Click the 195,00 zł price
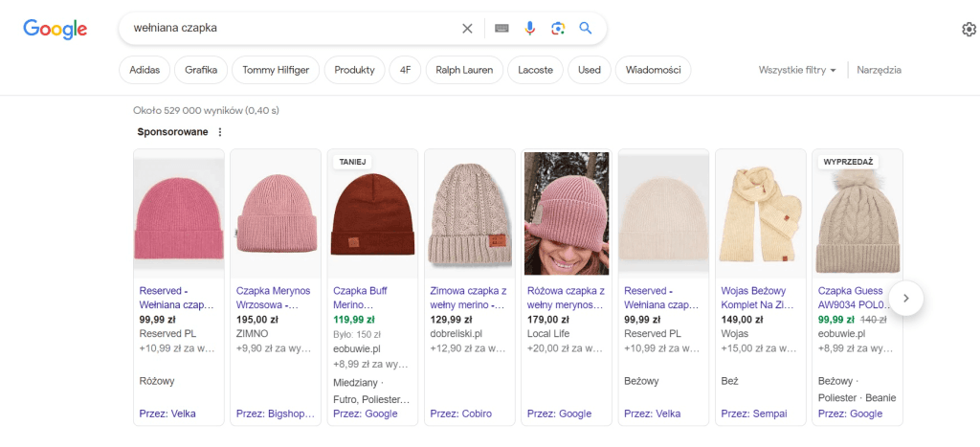This screenshot has width=980, height=447. pyautogui.click(x=256, y=320)
